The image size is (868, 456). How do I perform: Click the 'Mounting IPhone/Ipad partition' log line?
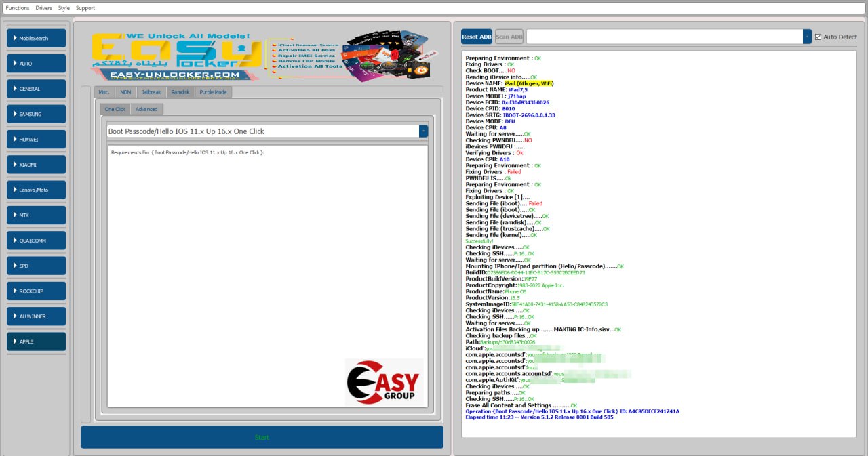point(545,267)
